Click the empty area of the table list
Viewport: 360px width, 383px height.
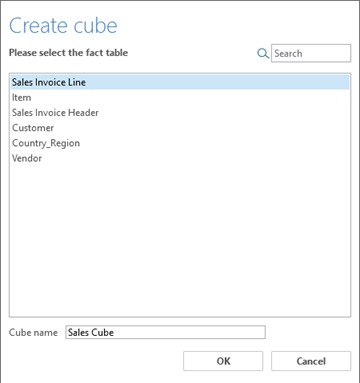click(180, 240)
